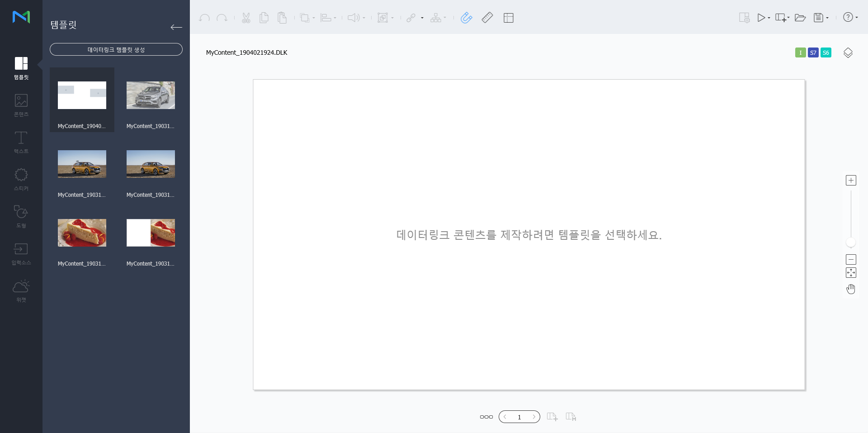The image size is (868, 433).
Task: Toggle the S7 device badge
Action: [x=813, y=53]
